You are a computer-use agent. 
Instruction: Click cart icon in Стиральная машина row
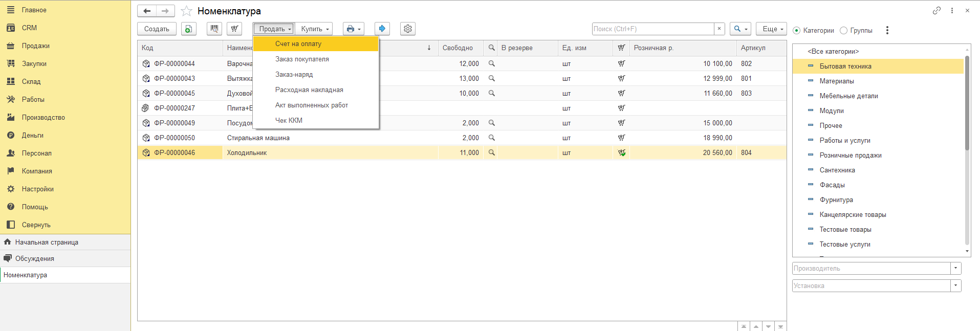point(621,138)
